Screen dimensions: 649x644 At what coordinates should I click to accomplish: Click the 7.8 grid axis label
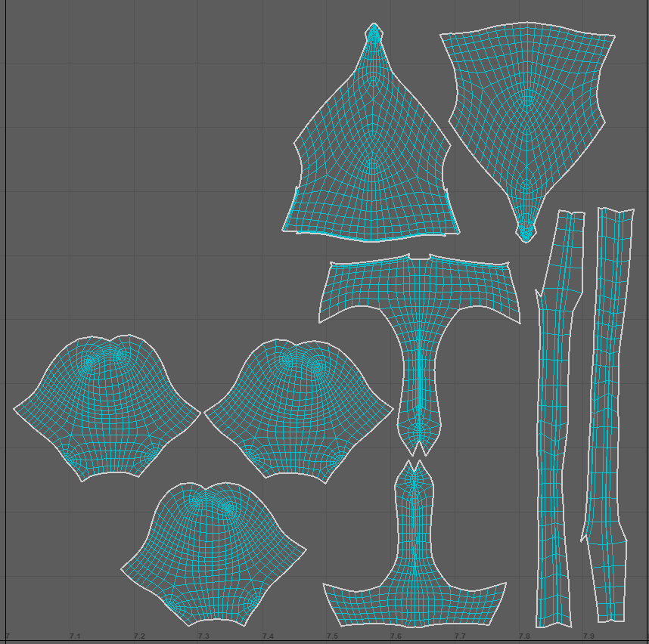click(x=524, y=636)
